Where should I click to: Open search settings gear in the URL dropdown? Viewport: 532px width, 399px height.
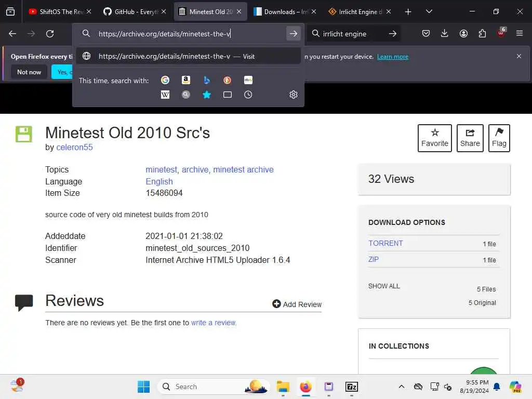(x=294, y=95)
